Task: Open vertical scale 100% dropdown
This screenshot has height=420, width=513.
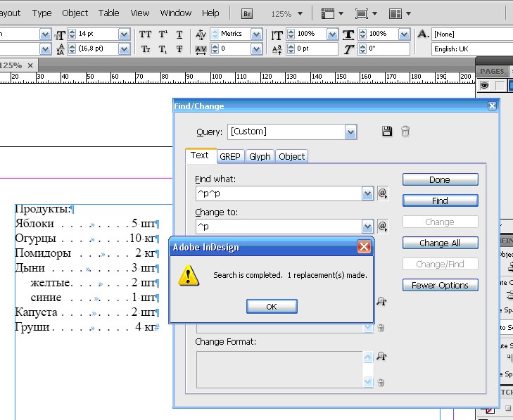Action: pos(332,34)
